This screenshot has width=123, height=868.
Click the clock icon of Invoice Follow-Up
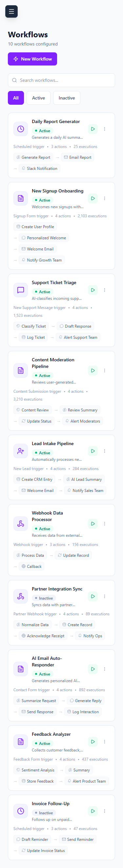pos(21,811)
